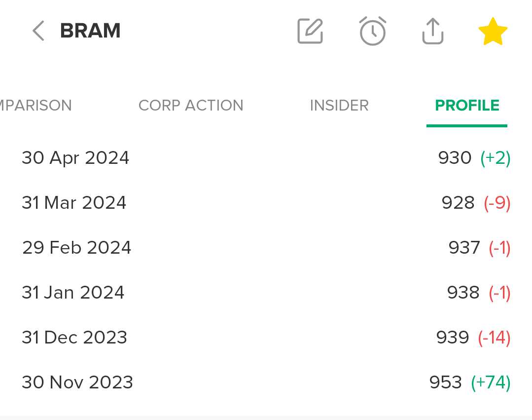Select the 31 Dec 2023 date
The image size is (532, 420).
[74, 338]
